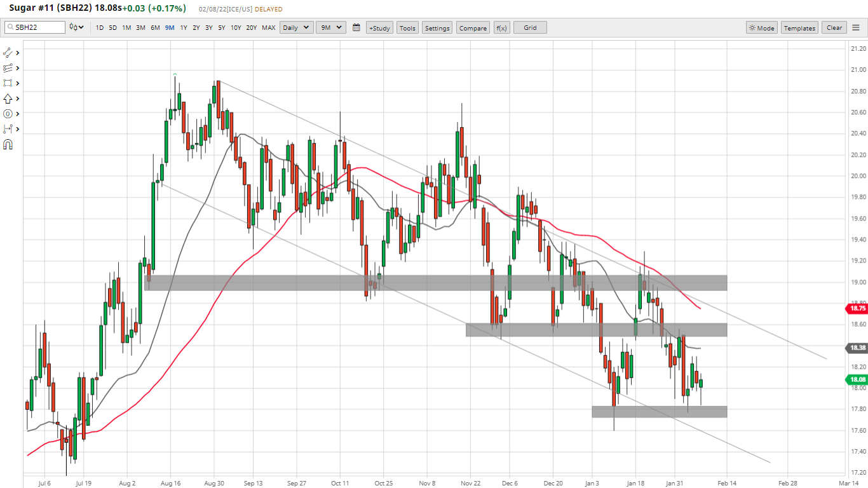The width and height of the screenshot is (868, 488).
Task: Switch chart range to 1Y
Action: 184,27
